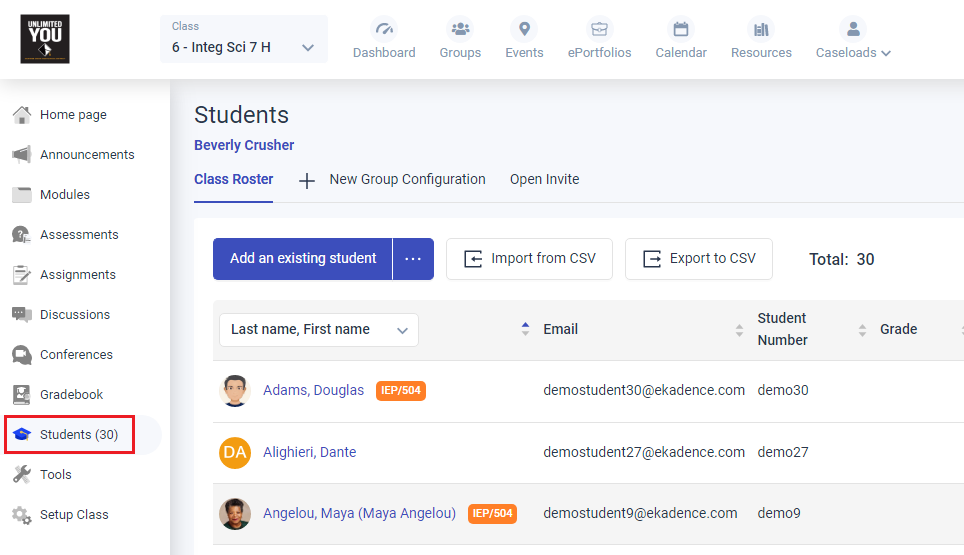Open more options beside Add an existing student
964x555 pixels.
[413, 259]
